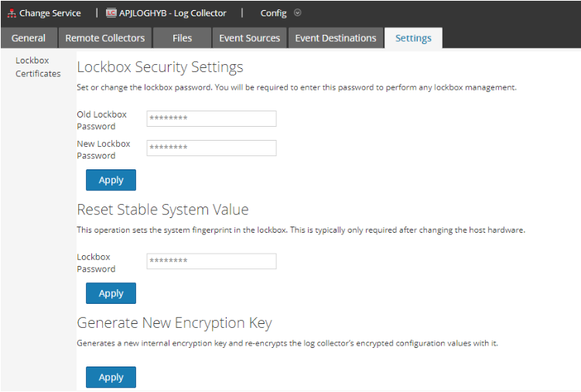Click the red Log Collector service icon

111,13
